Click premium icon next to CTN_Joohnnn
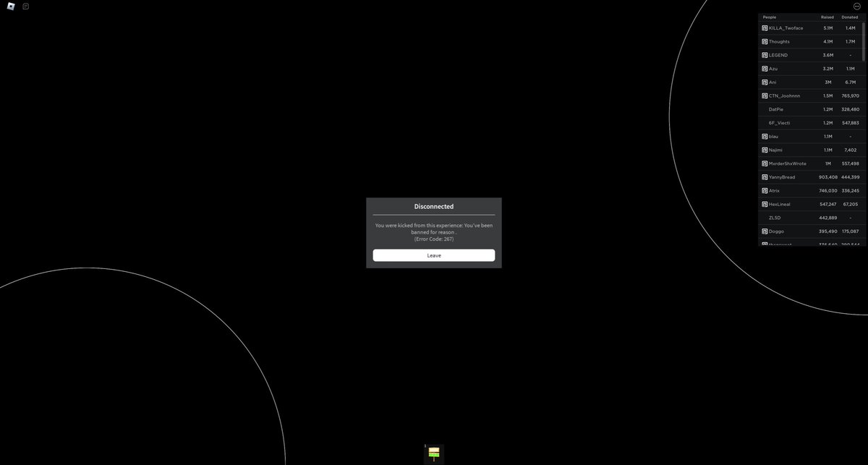Viewport: 868px width, 465px height. point(765,95)
